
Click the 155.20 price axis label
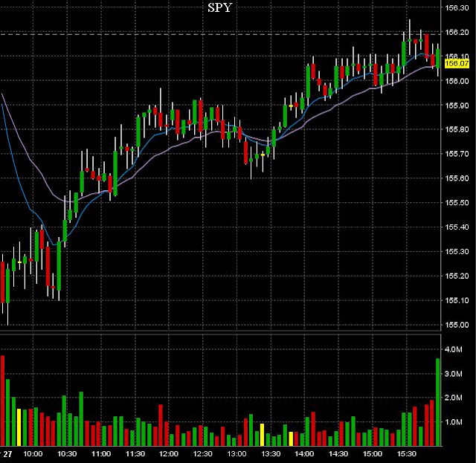tap(457, 276)
